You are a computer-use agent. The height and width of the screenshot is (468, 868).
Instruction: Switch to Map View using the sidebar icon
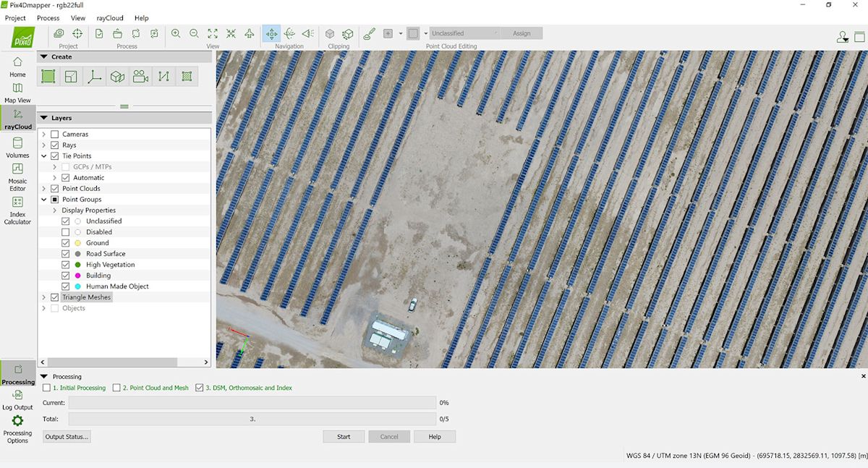click(x=17, y=93)
